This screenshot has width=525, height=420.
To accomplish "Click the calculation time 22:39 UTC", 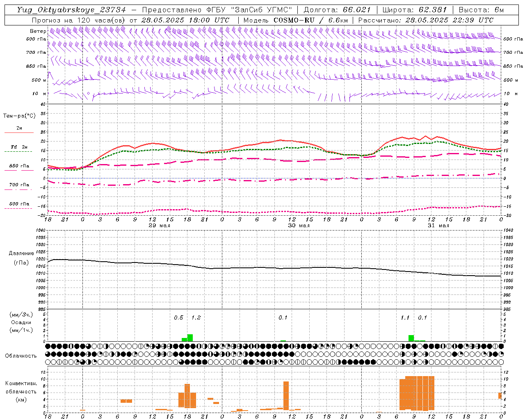I will [x=473, y=20].
